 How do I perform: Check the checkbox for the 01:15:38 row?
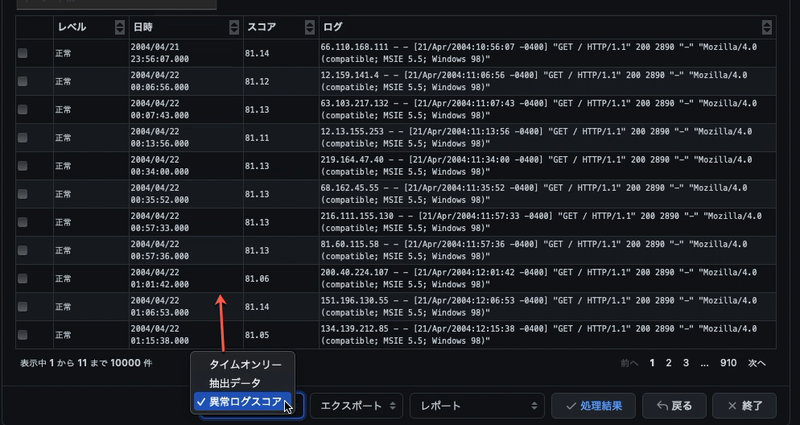point(23,335)
